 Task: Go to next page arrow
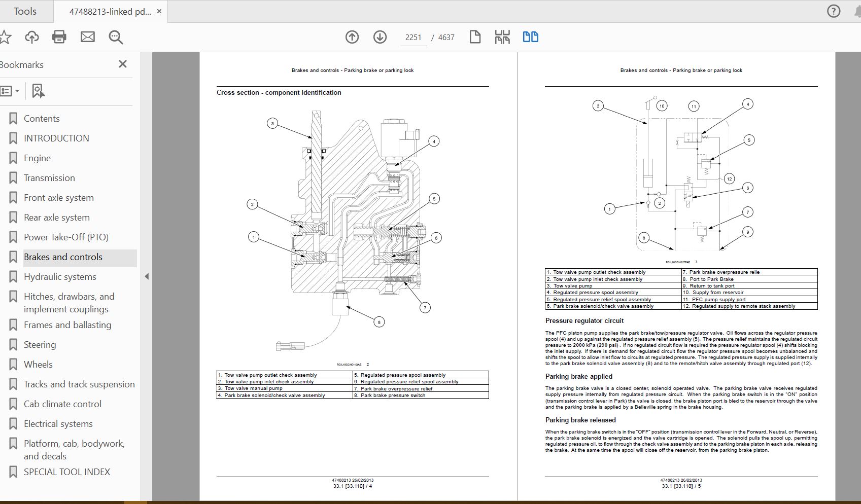(380, 37)
